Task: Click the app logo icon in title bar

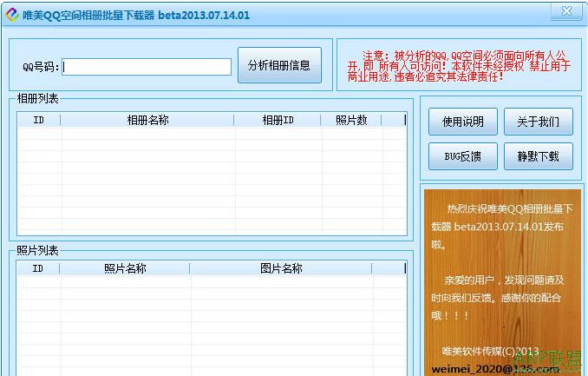Action: [x=12, y=15]
